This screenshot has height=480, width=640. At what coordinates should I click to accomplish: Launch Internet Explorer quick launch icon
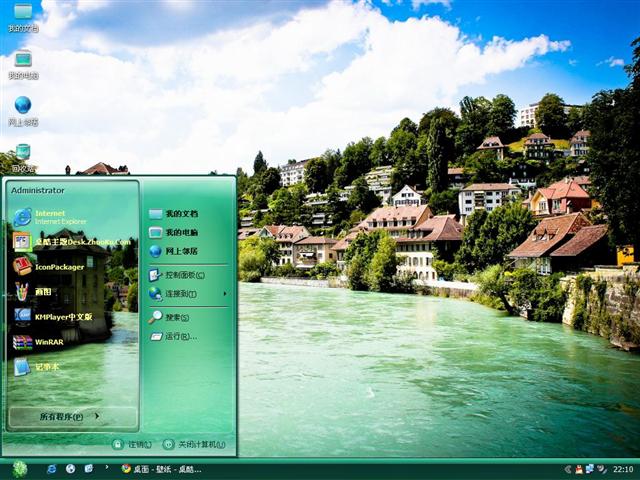click(51, 469)
